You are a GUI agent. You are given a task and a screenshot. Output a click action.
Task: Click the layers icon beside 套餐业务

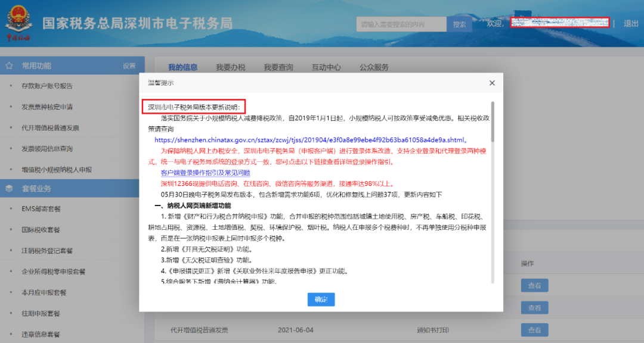coord(9,188)
